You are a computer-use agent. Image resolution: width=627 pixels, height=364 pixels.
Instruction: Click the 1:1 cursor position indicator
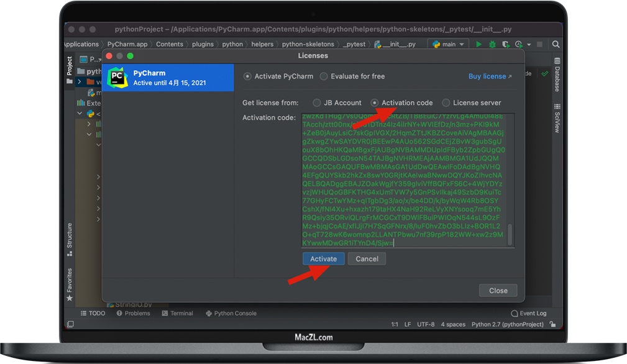[x=395, y=324]
